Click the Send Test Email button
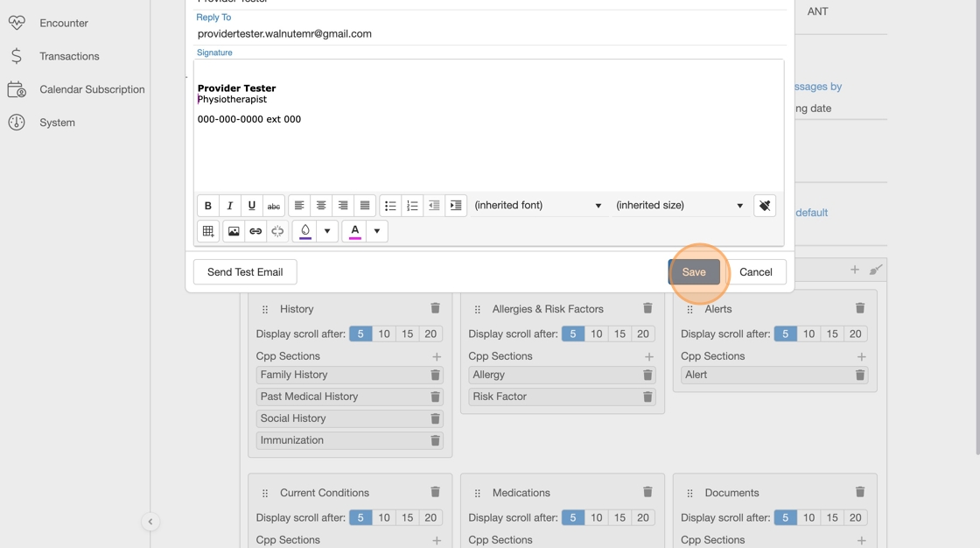The image size is (980, 548). [245, 272]
